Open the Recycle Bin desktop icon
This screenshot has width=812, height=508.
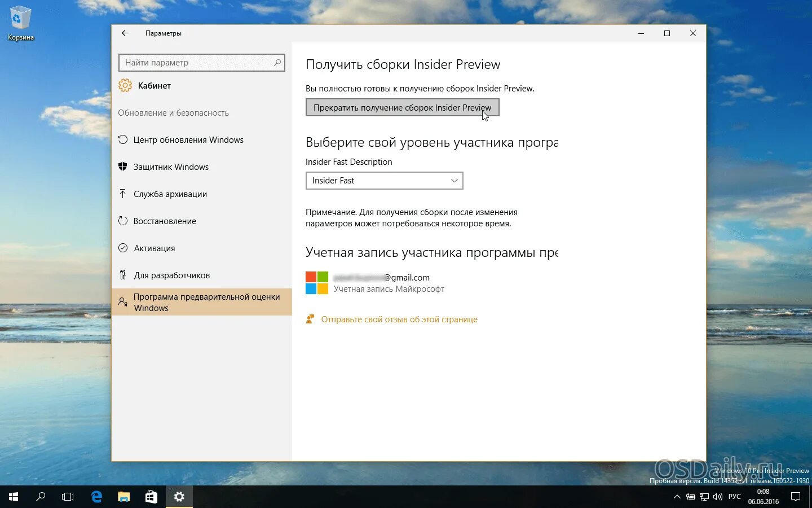[20, 23]
